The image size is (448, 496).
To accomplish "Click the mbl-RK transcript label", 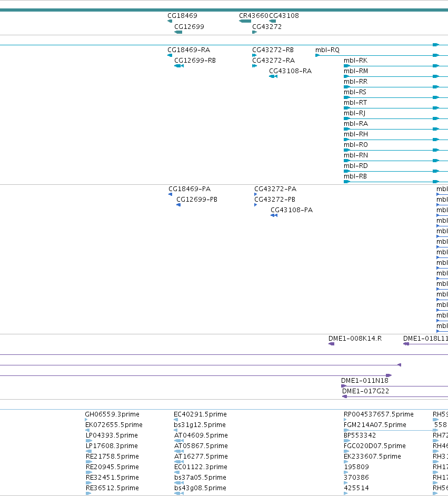I will coord(356,61).
